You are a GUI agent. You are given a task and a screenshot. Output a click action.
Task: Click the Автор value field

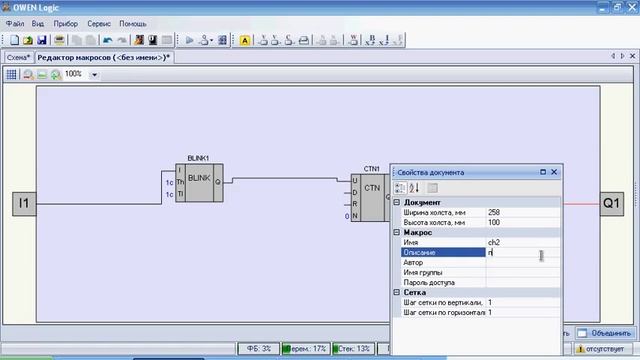pos(523,262)
